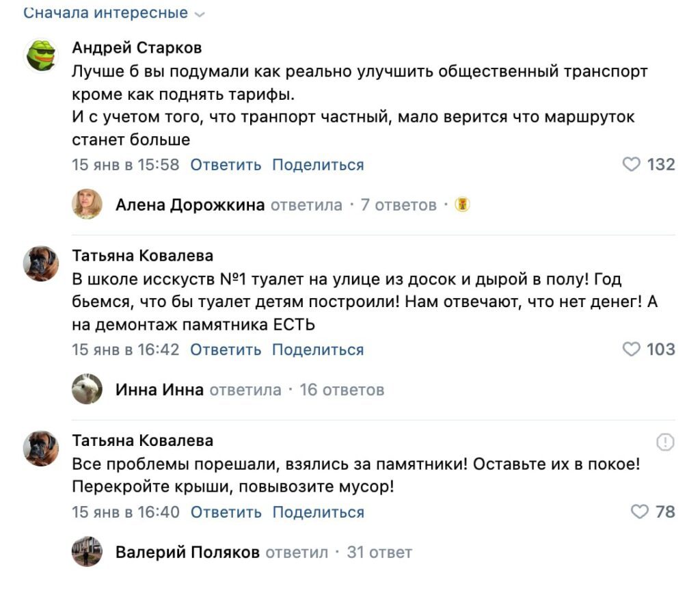Share the comment posted at 16:42

tap(318, 349)
